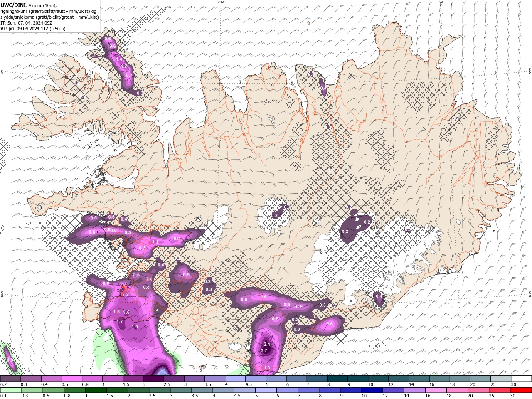Click the 'slydda/snjókoma (grátt/bleikt/grænt - mm/1klst)' line
Screen dimensions: 532x399
[49, 17]
